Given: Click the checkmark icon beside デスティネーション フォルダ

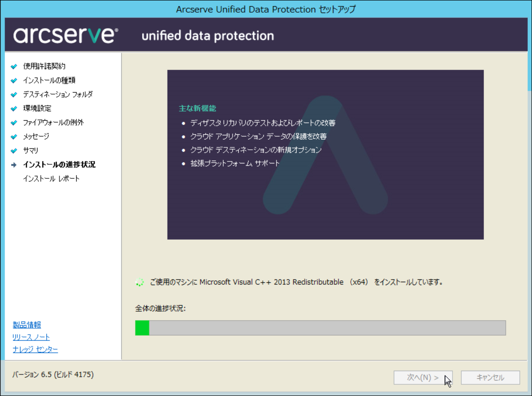Looking at the screenshot, I should 14,95.
